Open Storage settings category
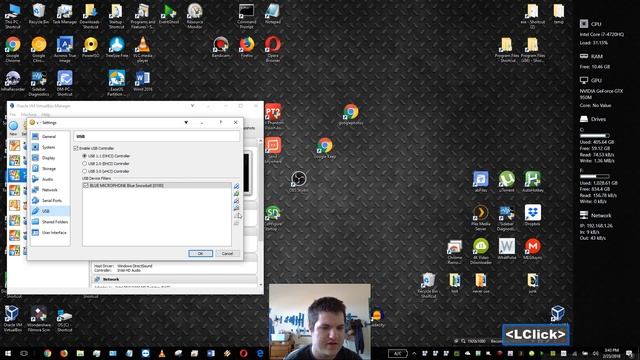Viewport: 640px width, 360px height. [50, 168]
